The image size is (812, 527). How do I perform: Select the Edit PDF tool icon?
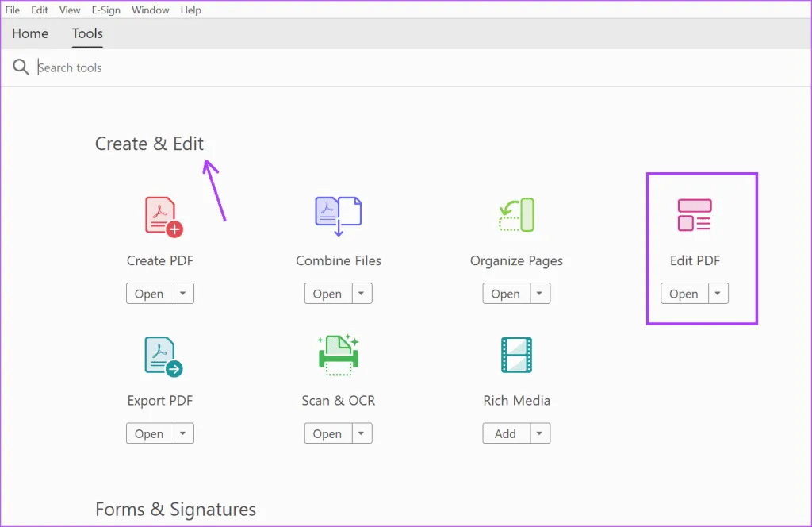coord(695,215)
